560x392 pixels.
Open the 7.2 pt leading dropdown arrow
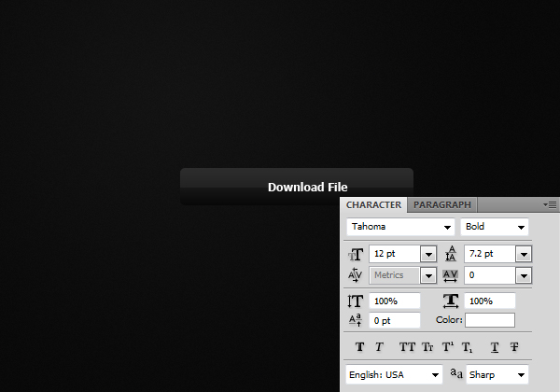pos(524,255)
